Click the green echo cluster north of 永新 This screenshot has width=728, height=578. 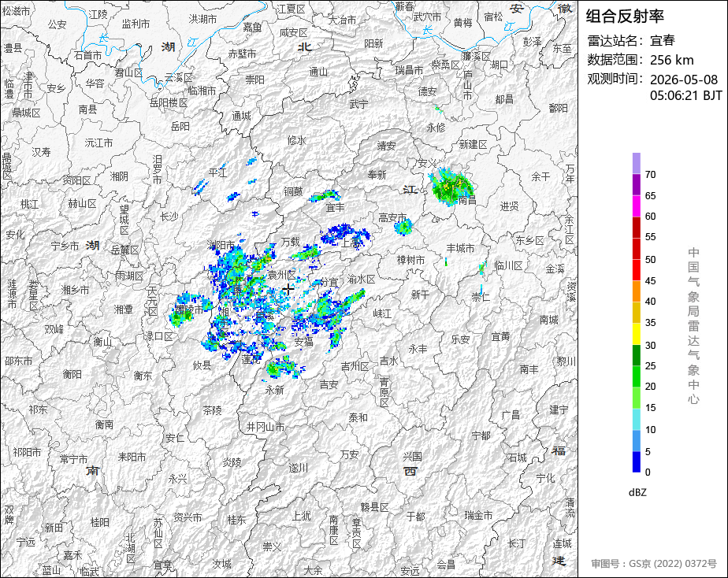(x=282, y=368)
